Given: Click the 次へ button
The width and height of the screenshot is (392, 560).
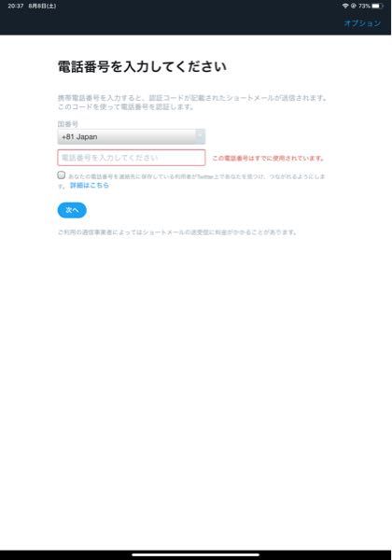Looking at the screenshot, I should [72, 210].
